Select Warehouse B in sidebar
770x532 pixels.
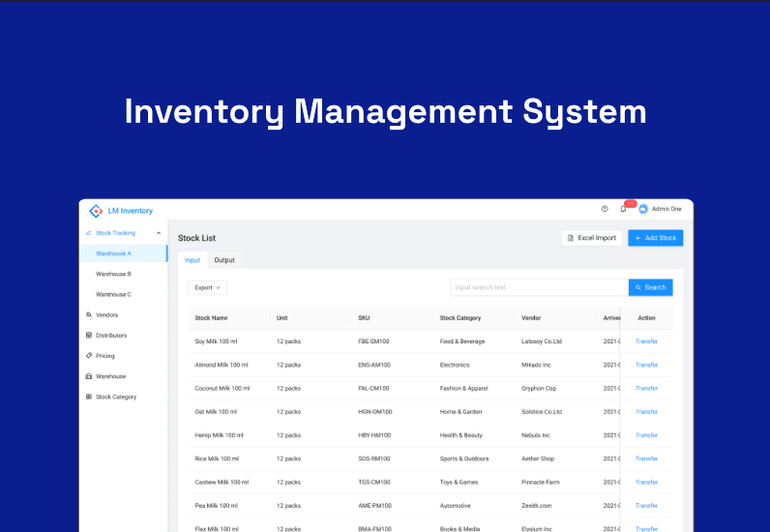(x=113, y=274)
